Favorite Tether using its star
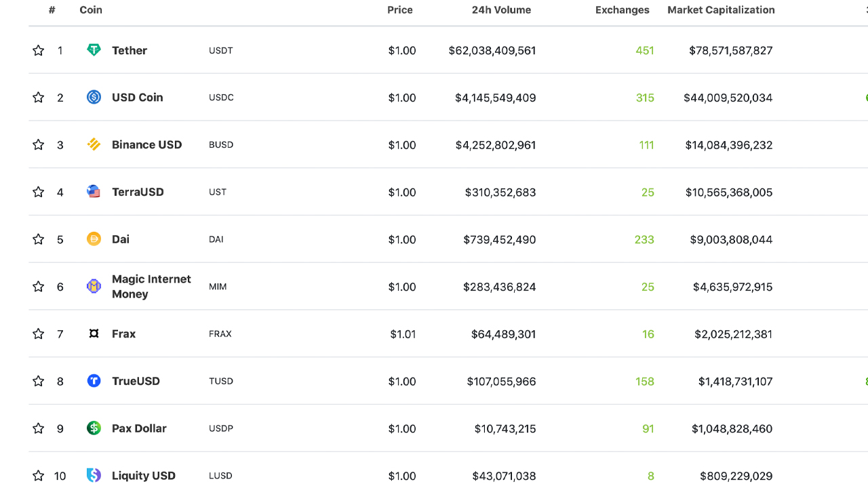The width and height of the screenshot is (868, 488). 38,50
